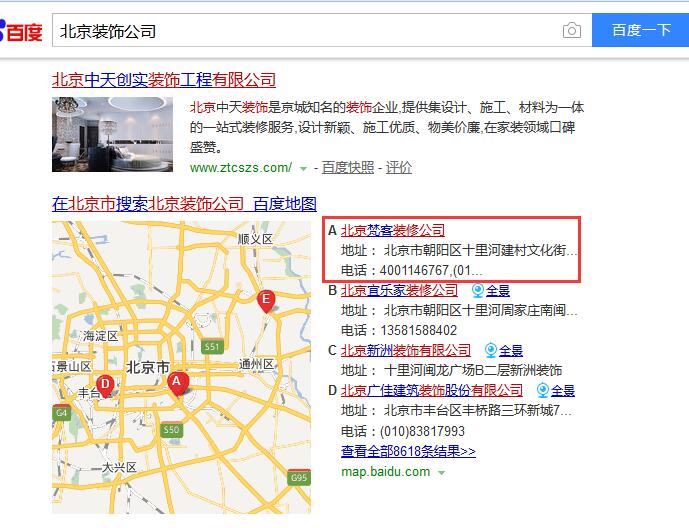Click S51 highway badge on map
The image size is (689, 528).
pos(212,347)
